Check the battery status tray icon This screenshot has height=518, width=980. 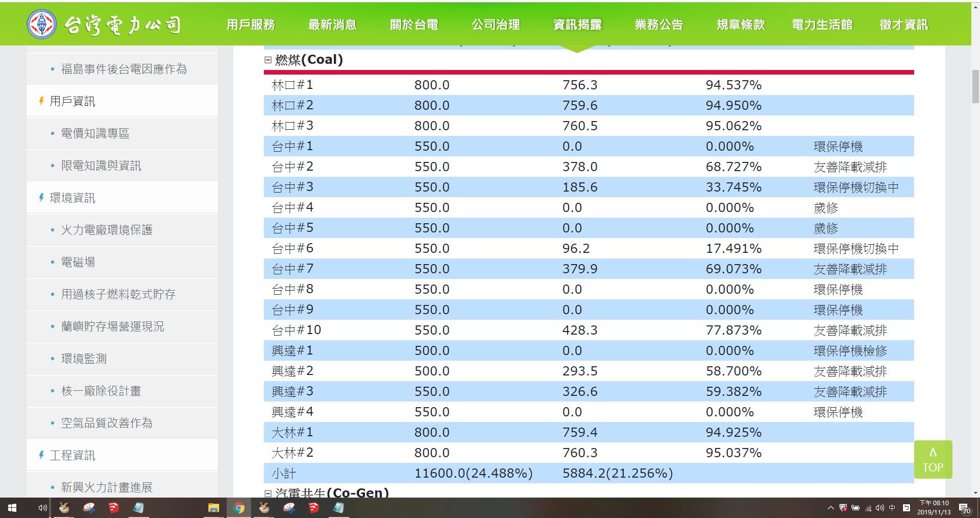855,508
